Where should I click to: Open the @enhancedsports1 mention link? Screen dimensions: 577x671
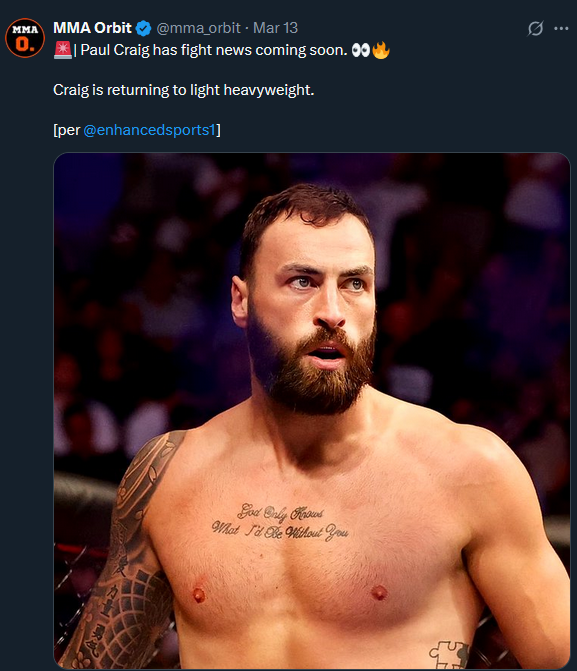click(149, 130)
